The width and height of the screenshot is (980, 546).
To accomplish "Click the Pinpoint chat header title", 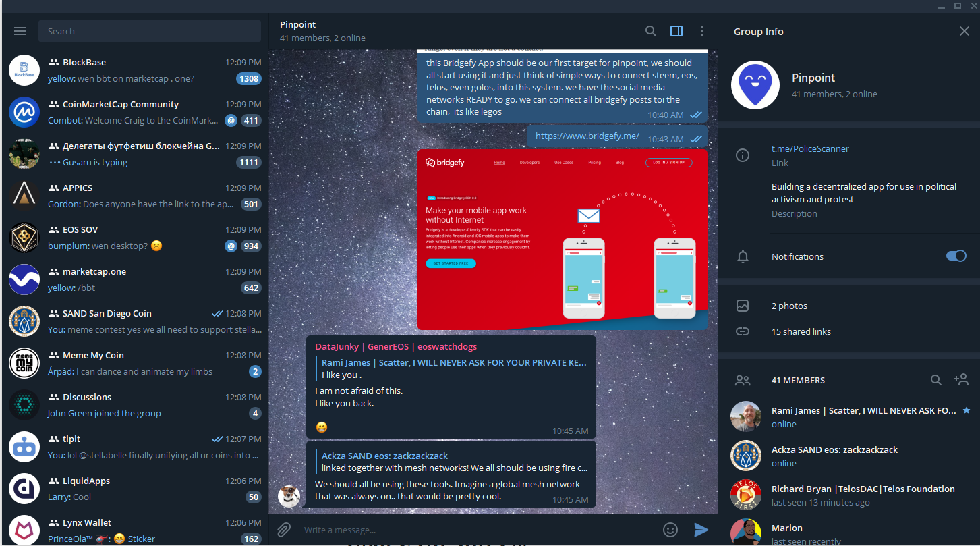I will (x=297, y=24).
